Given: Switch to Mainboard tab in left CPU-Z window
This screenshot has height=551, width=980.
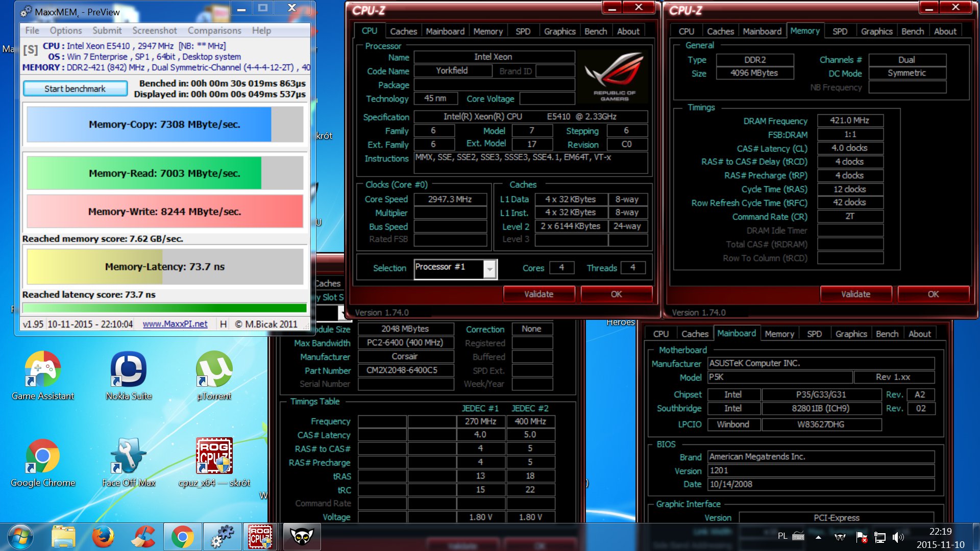Looking at the screenshot, I should pos(445,31).
